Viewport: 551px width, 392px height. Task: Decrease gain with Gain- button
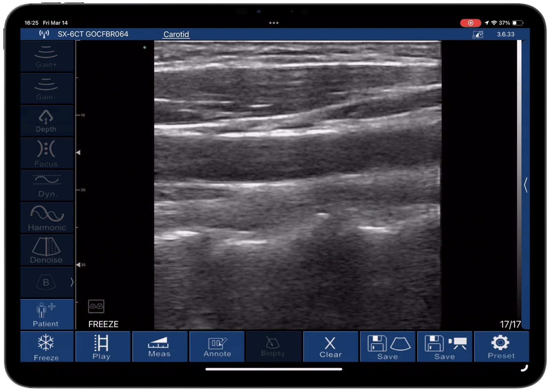point(46,89)
